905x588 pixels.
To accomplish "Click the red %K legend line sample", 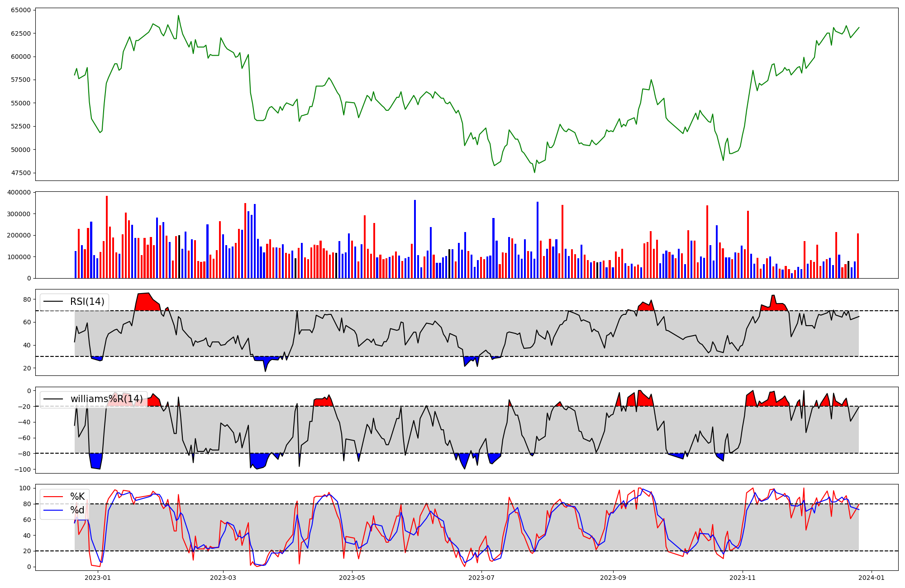I will pyautogui.click(x=53, y=497).
